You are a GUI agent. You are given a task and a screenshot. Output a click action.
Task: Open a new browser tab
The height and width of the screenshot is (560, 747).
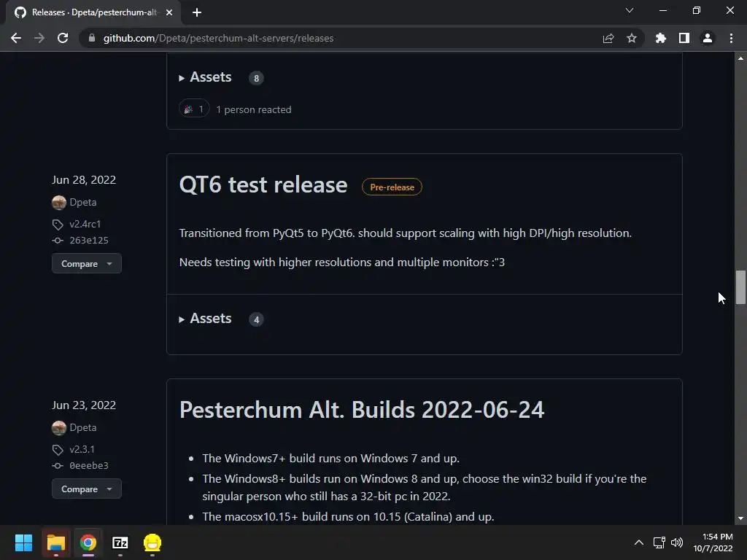tap(197, 12)
